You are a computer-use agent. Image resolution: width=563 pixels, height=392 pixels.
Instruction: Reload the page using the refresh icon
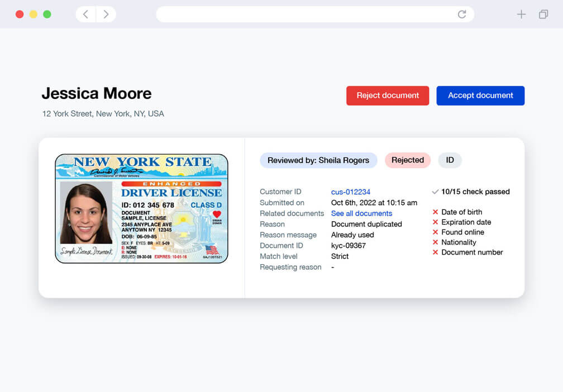(462, 15)
